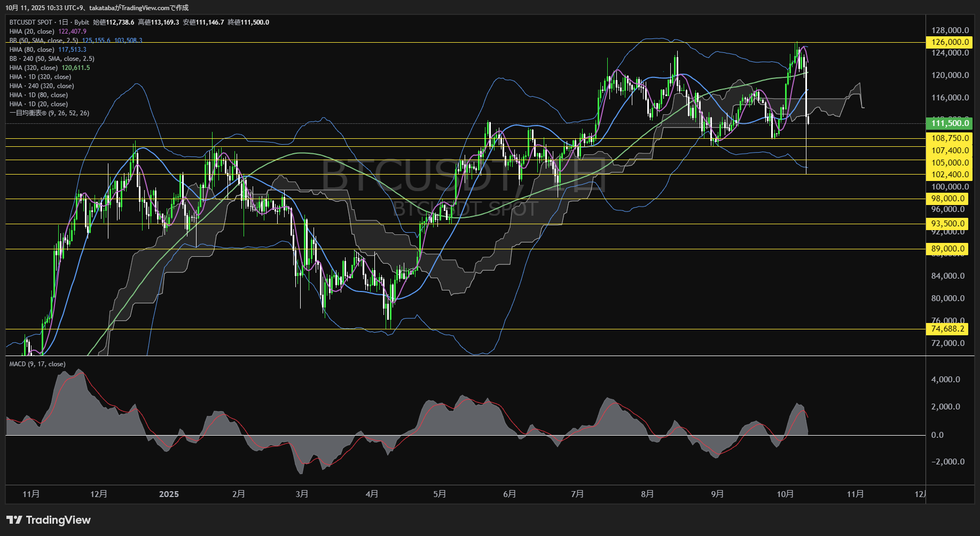Click the green 111,500.0 current price label

tap(949, 123)
